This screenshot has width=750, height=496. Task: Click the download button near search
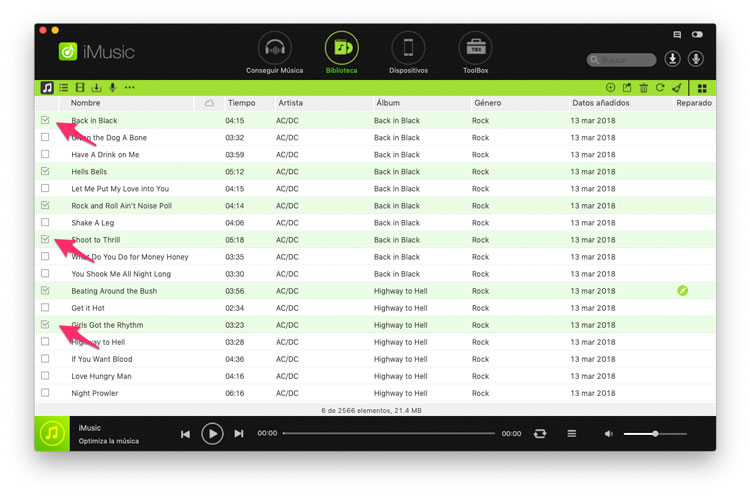(673, 59)
